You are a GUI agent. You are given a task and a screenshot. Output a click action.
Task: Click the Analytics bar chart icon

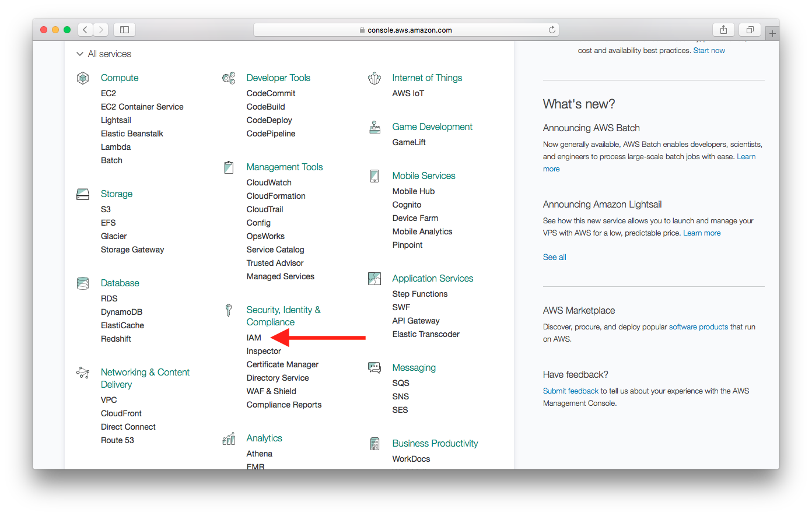229,438
